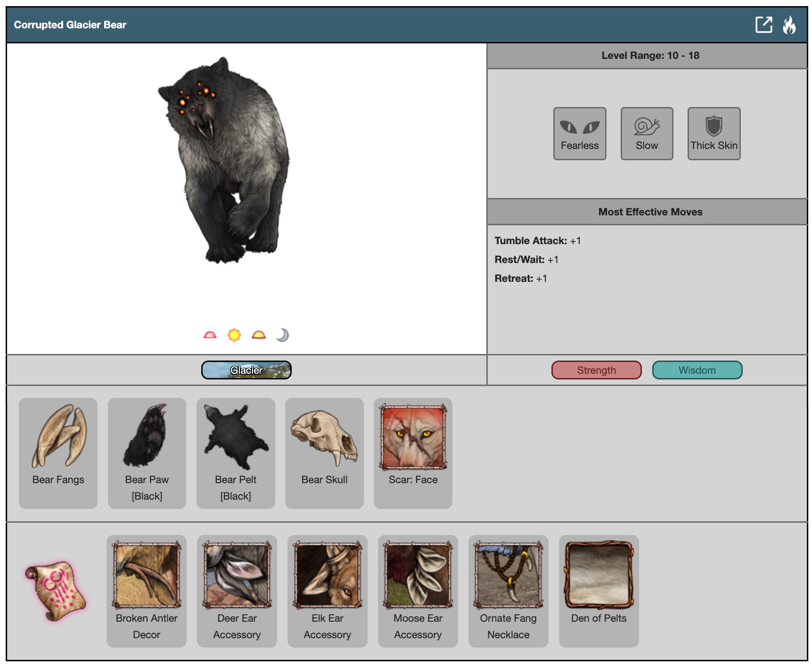Viewport: 812px width, 666px height.
Task: Select the Den of Pelts background
Action: [x=599, y=591]
